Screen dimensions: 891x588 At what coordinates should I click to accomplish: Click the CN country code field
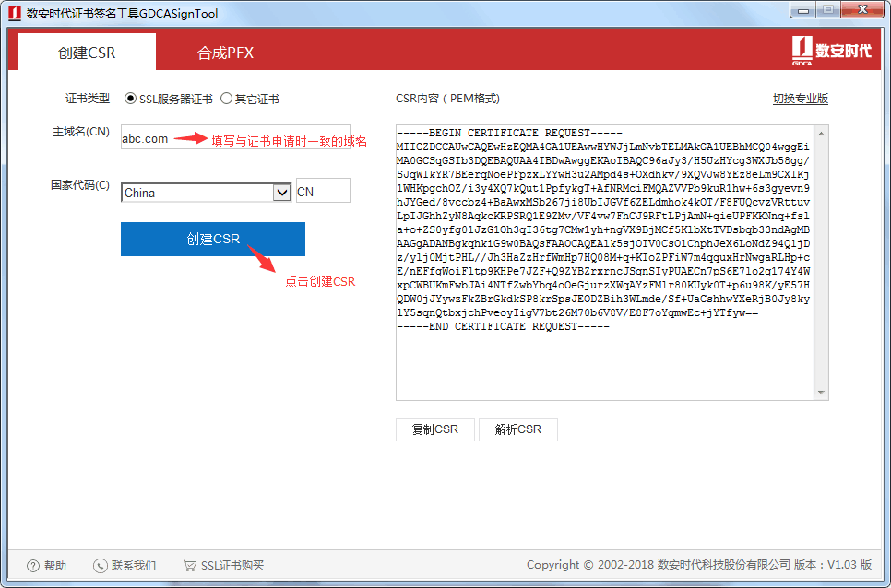(324, 191)
